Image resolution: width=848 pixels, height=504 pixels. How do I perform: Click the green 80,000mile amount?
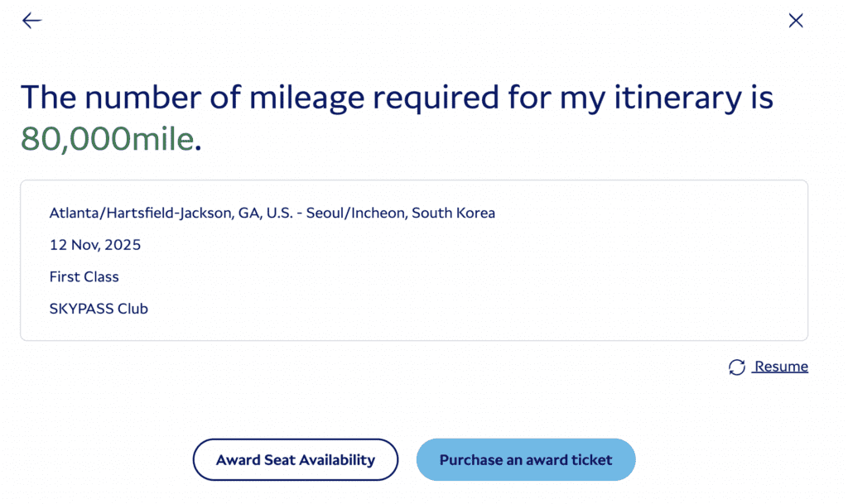tap(108, 140)
